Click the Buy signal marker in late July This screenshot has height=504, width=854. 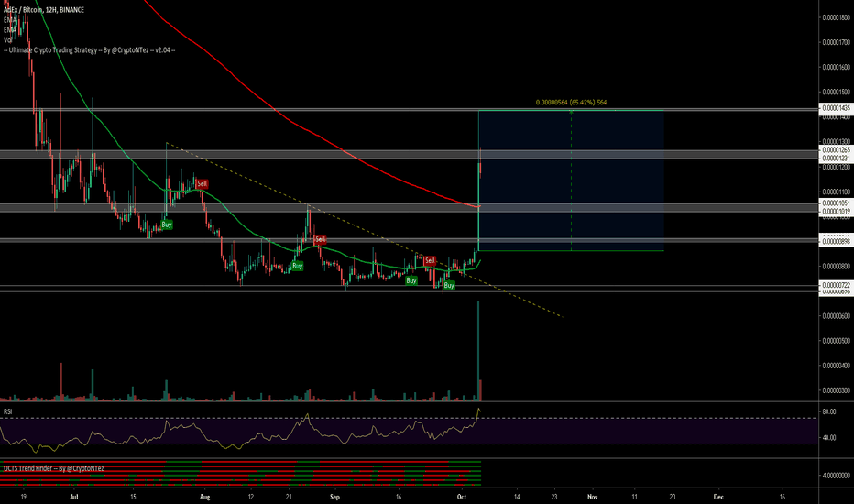click(167, 224)
